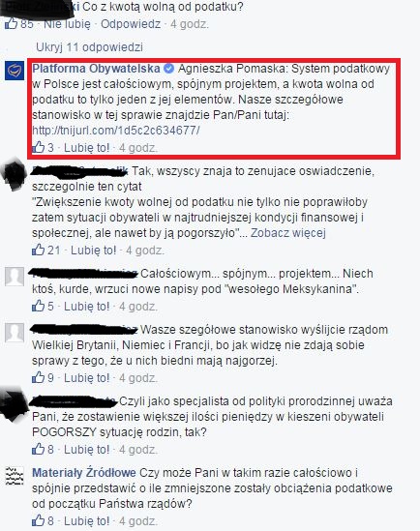
Task: Like the Platforma Obywatelska reply
Action: (87, 148)
